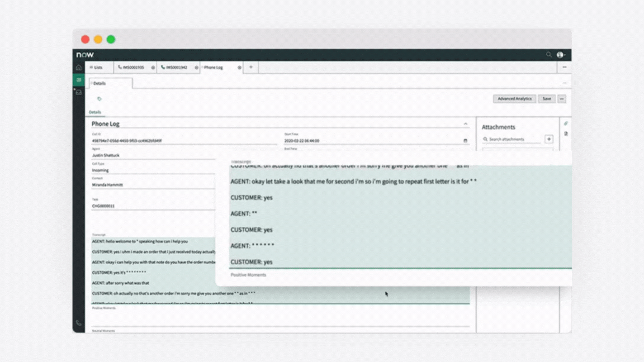Screen dimensions: 644x362
Task: Close the IMS0001935 tab
Action: click(x=153, y=67)
